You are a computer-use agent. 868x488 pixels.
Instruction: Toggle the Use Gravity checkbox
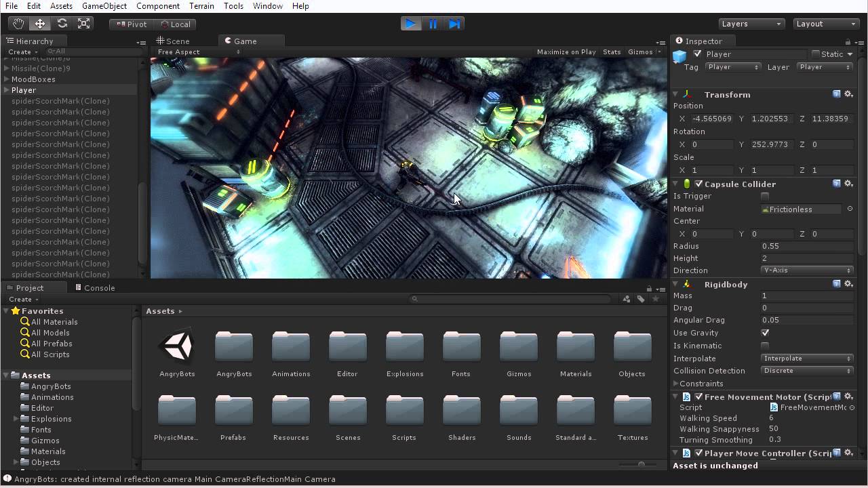click(765, 333)
